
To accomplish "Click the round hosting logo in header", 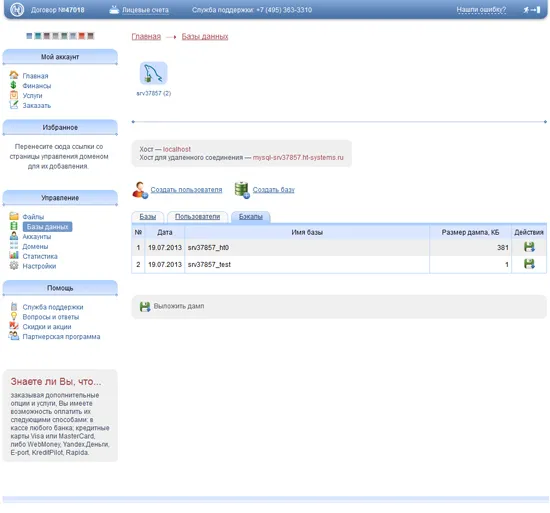I will 17,9.
